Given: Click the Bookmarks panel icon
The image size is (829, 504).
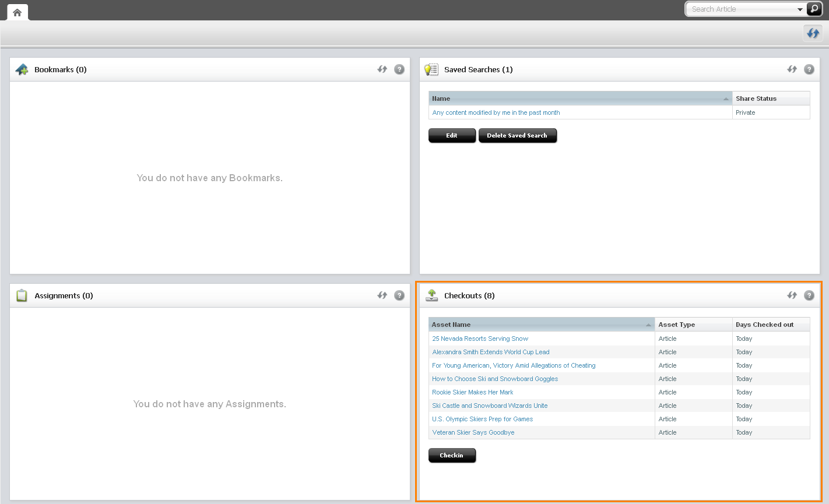Looking at the screenshot, I should [22, 69].
